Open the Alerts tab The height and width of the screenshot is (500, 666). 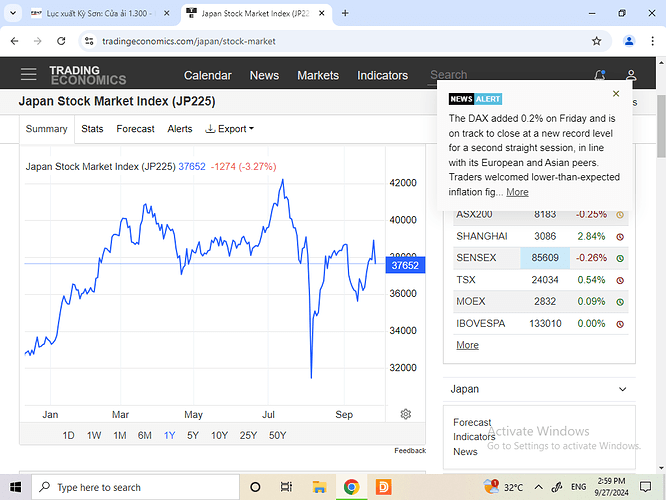click(180, 129)
